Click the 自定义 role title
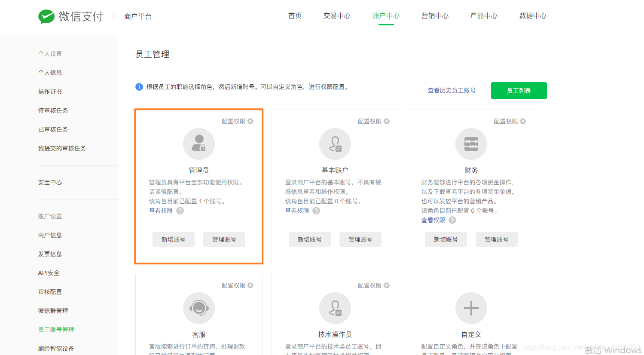The image size is (644, 355). click(471, 334)
